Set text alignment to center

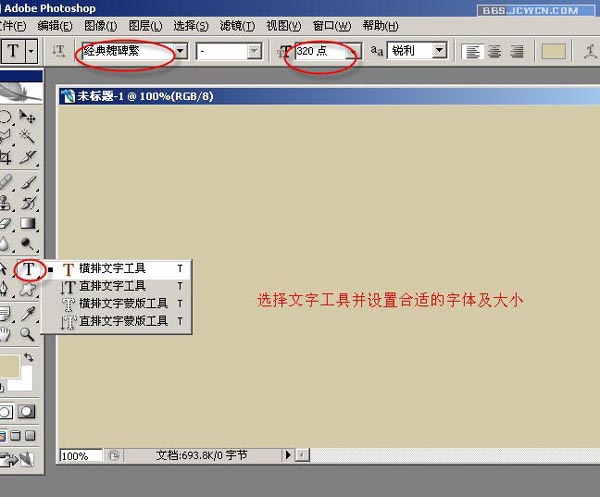494,51
